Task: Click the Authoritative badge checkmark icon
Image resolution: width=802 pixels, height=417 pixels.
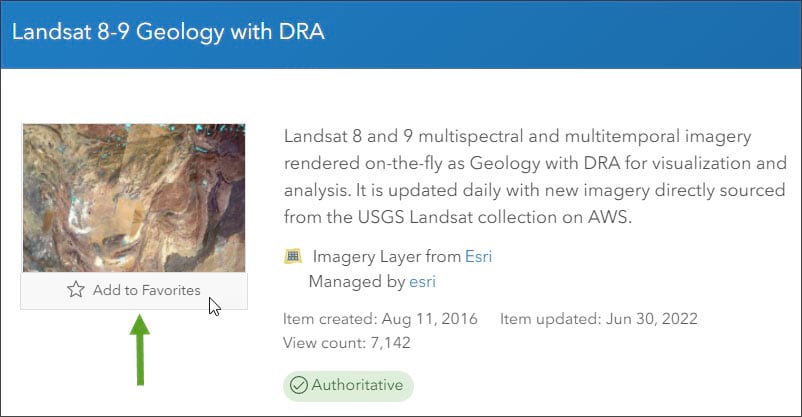Action: coord(298,385)
